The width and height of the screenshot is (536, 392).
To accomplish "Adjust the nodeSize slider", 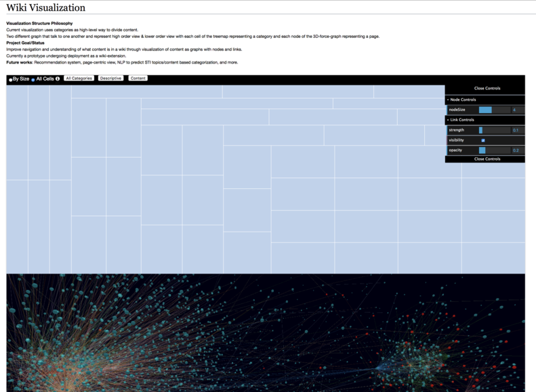I will (x=494, y=110).
